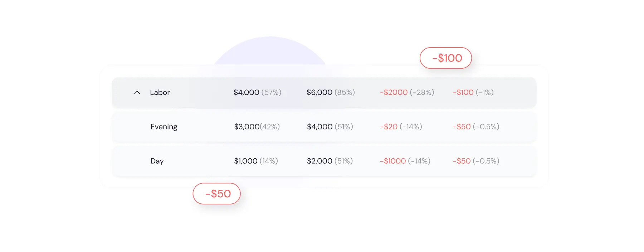644x252 pixels.
Task: Click Labor -$100 (-1%) variance
Action: 473,93
